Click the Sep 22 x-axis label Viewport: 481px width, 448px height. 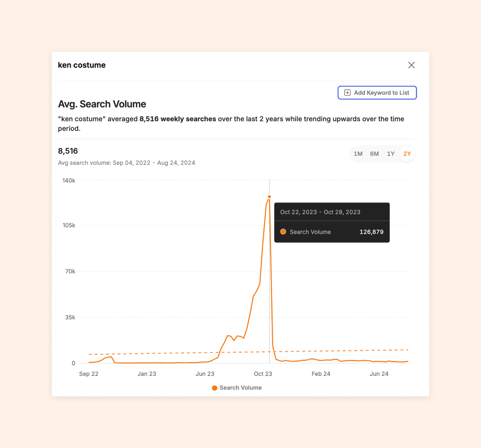[89, 374]
